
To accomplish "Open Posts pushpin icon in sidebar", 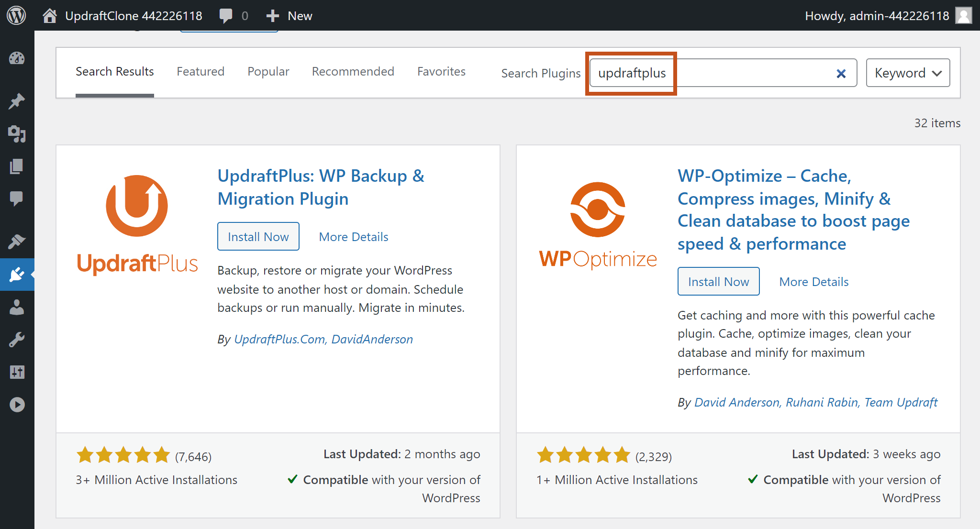I will point(17,101).
